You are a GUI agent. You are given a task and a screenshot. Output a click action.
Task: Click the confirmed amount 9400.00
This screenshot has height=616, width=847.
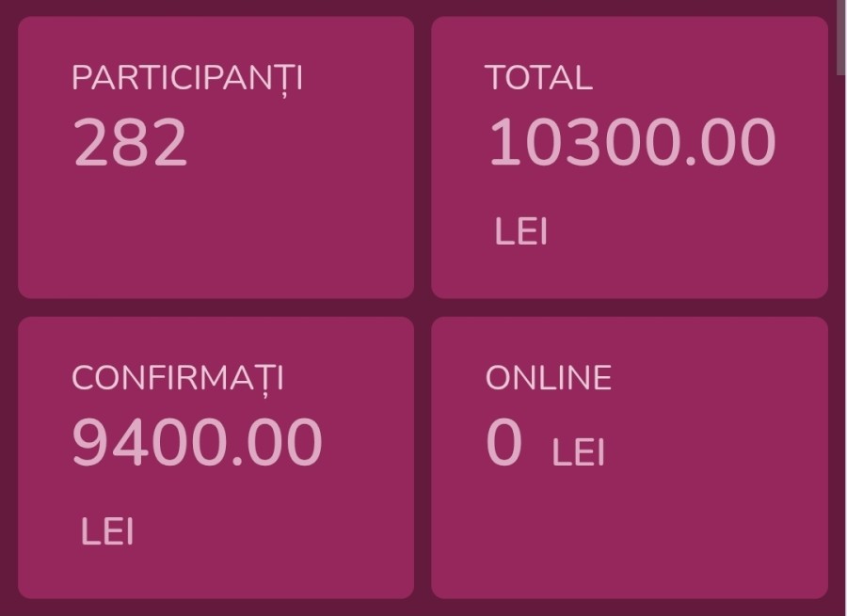click(x=199, y=439)
